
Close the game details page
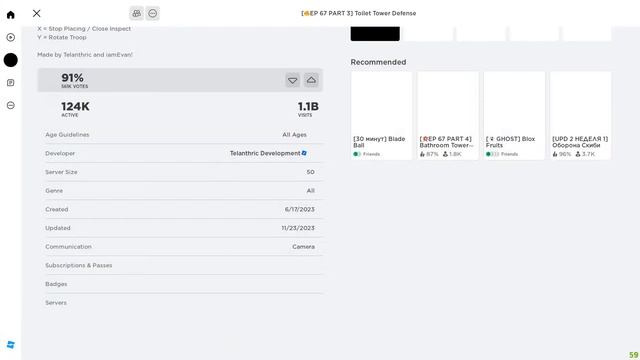pos(37,13)
